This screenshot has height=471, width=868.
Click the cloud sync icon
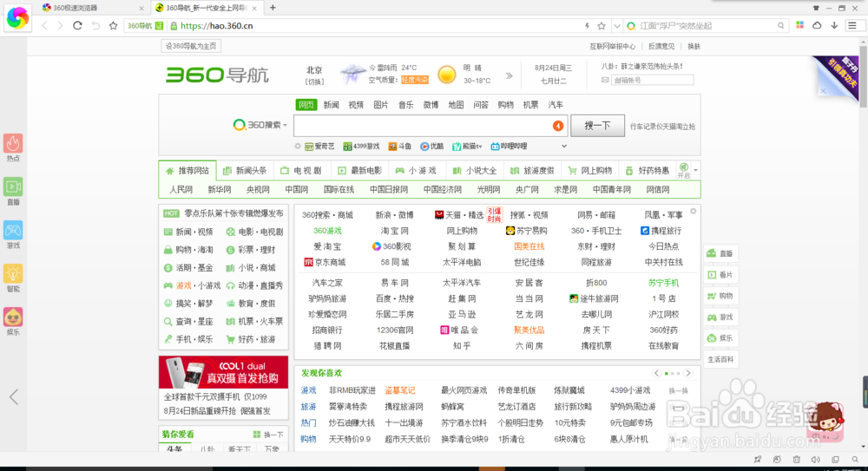(x=817, y=25)
